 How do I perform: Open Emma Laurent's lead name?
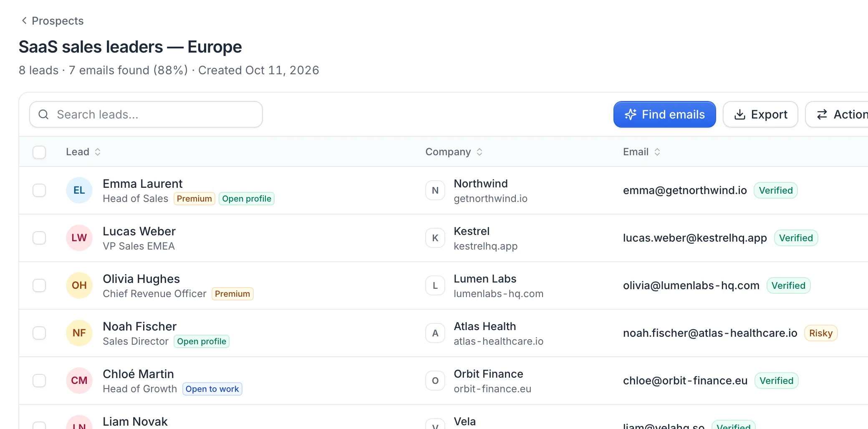pos(143,184)
